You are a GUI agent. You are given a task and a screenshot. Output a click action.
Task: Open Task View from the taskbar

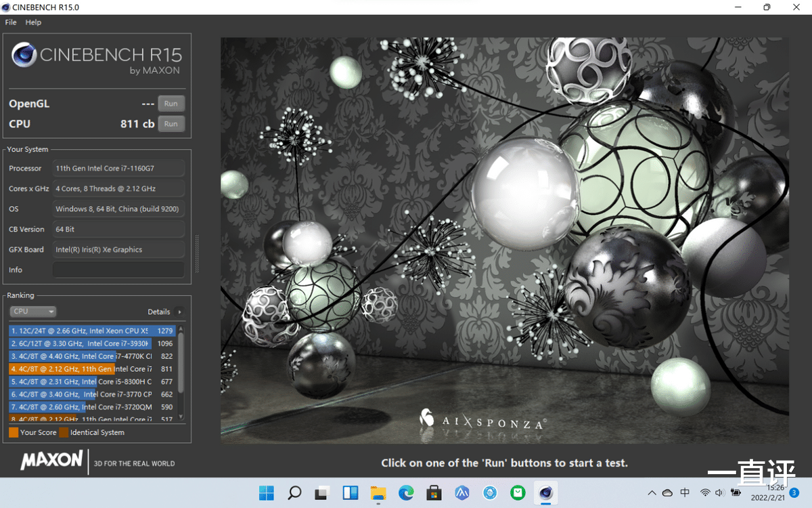coord(322,492)
